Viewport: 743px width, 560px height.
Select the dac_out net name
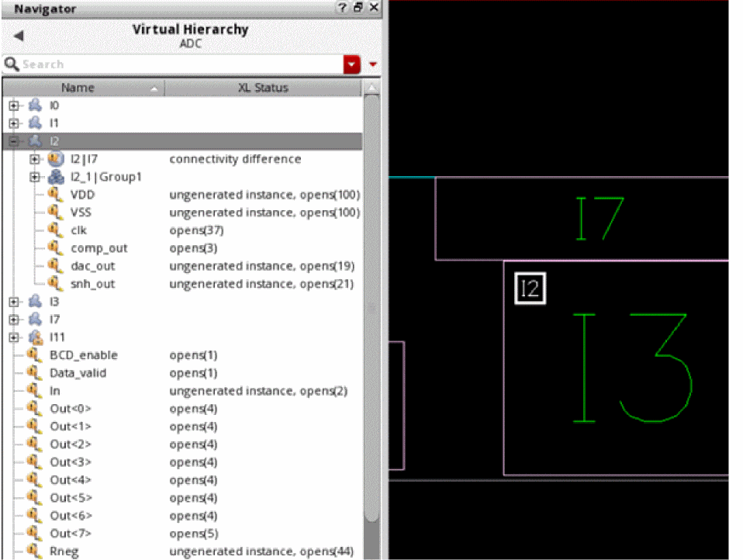(93, 266)
